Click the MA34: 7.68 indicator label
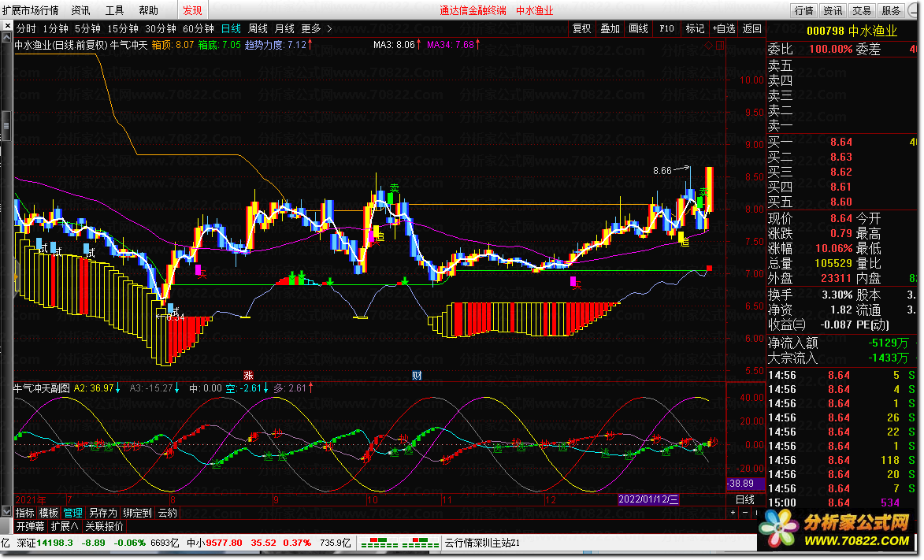 (x=451, y=45)
